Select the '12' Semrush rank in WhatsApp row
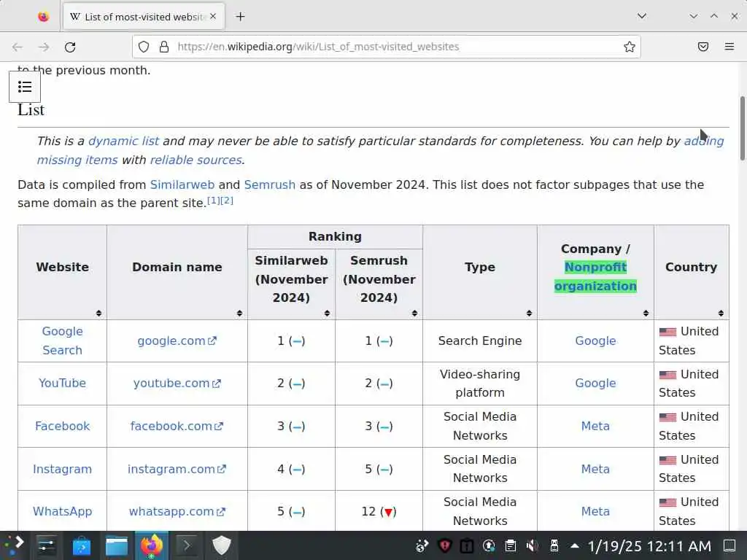The width and height of the screenshot is (747, 560). pos(368,511)
